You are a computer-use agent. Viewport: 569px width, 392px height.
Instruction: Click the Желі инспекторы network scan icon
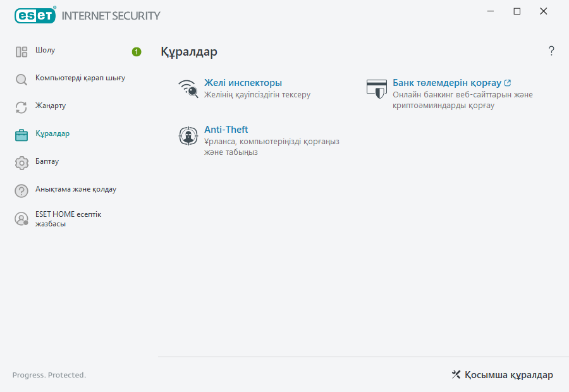pyautogui.click(x=188, y=89)
